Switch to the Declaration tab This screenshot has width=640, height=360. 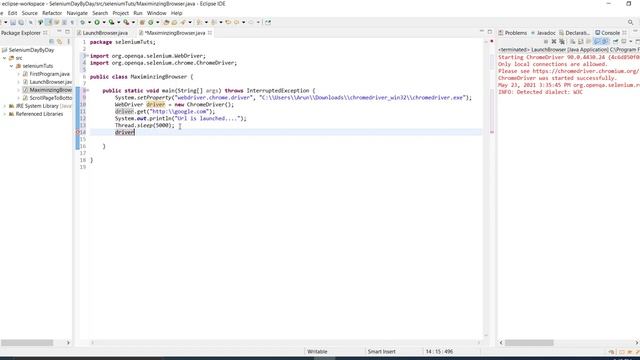[x=574, y=33]
